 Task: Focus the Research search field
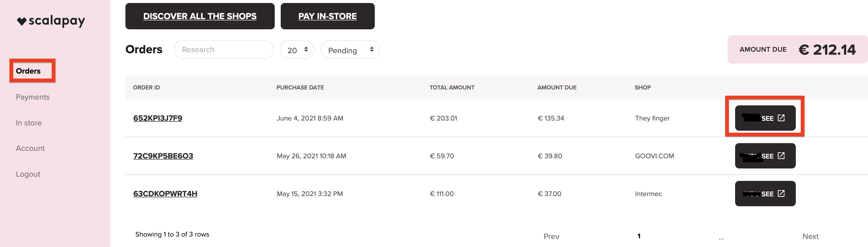tap(224, 50)
